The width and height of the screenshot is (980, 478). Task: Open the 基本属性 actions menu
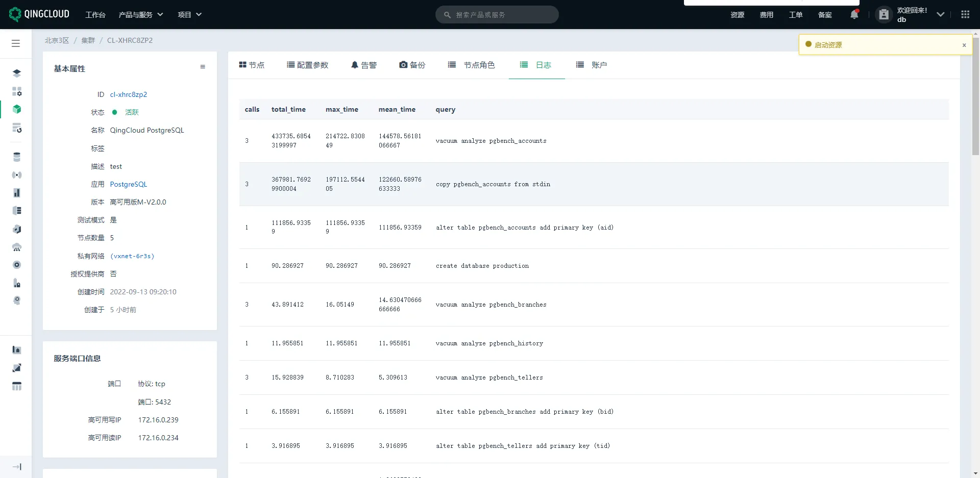(x=203, y=67)
